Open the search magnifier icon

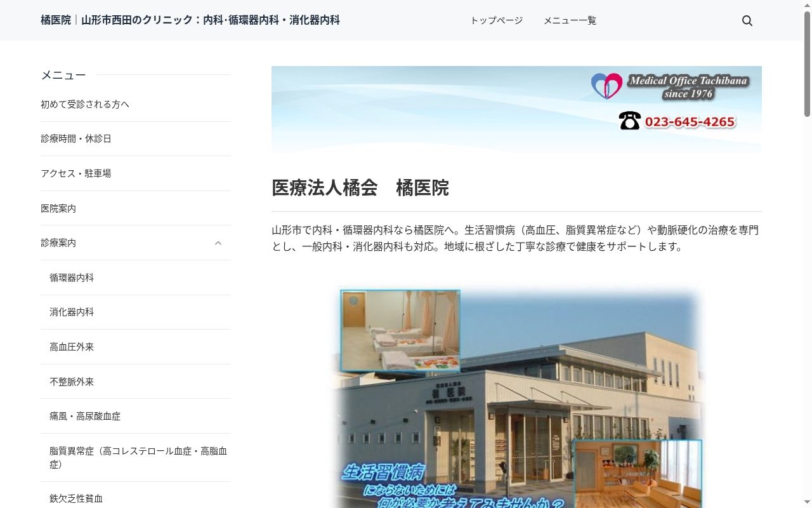pyautogui.click(x=747, y=20)
